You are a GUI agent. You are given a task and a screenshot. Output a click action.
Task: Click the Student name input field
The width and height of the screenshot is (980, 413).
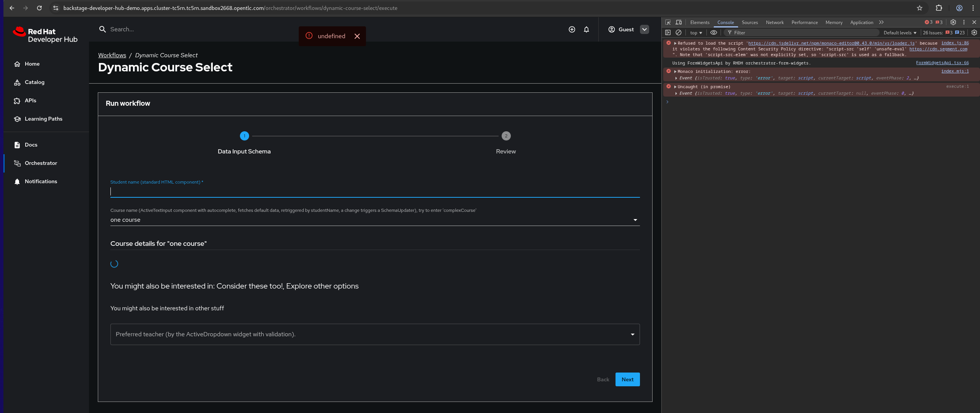coord(374,192)
